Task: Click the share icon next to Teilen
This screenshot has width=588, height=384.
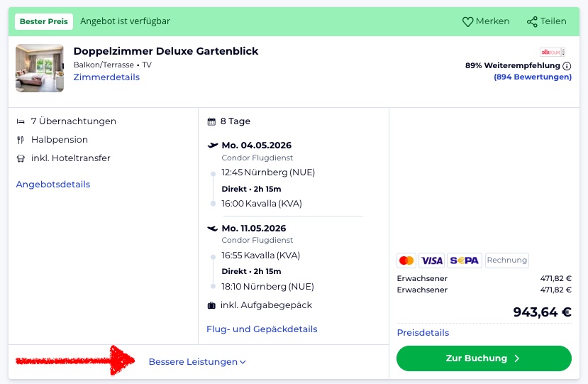Action: (532, 21)
